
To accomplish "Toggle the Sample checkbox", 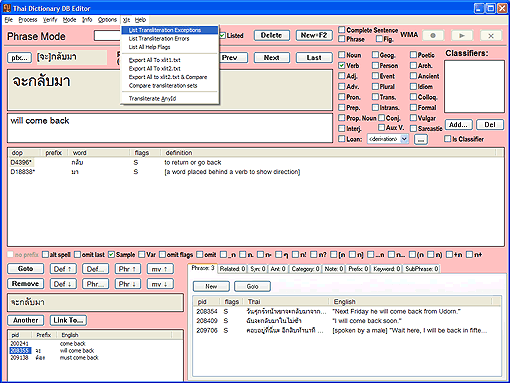I will click(111, 255).
